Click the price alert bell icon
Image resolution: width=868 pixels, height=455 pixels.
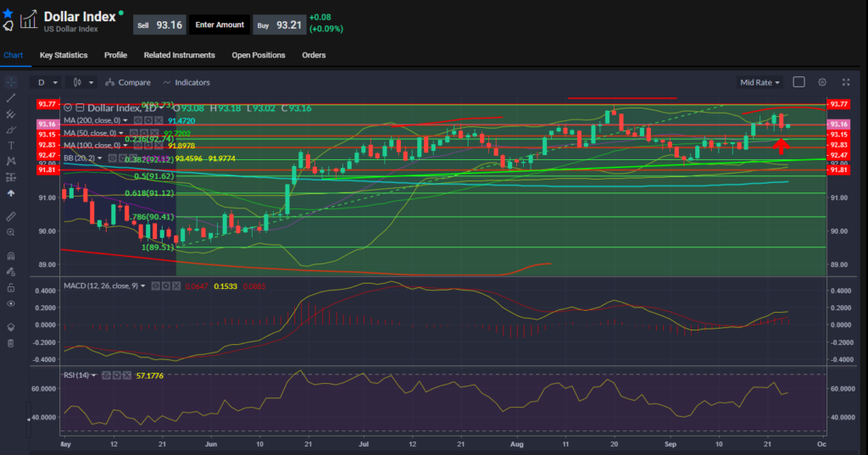point(8,26)
